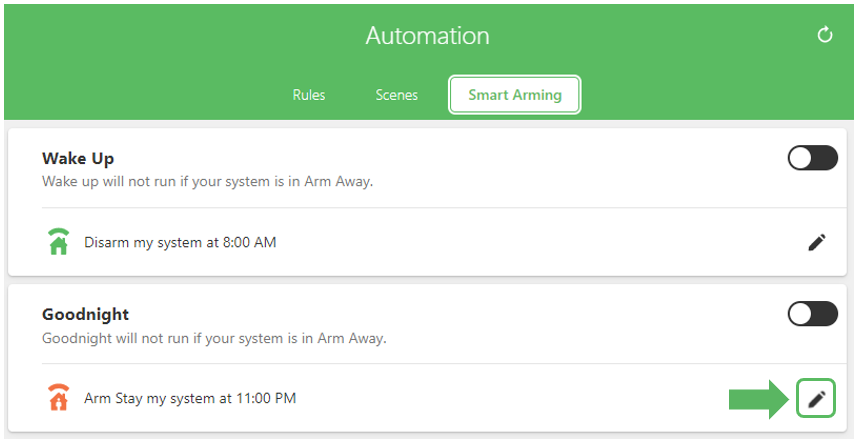The width and height of the screenshot is (859, 443).
Task: Open the Scenes tab
Action: (x=397, y=95)
